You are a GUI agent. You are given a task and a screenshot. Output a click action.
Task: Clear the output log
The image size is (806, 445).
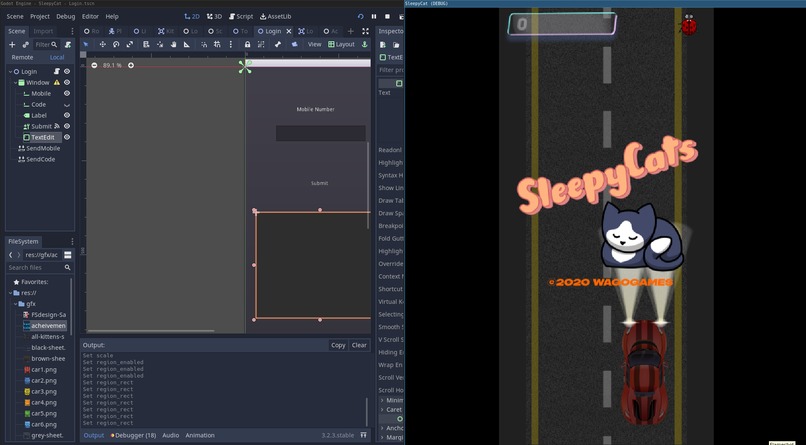359,345
